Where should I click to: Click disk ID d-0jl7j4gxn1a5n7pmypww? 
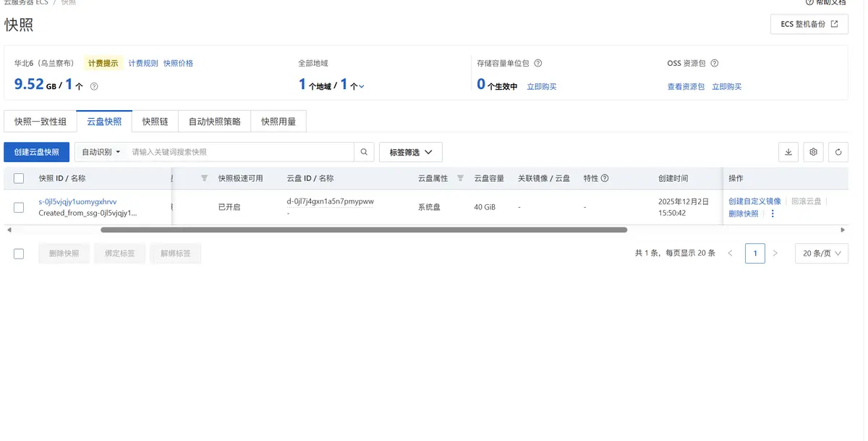(x=330, y=201)
